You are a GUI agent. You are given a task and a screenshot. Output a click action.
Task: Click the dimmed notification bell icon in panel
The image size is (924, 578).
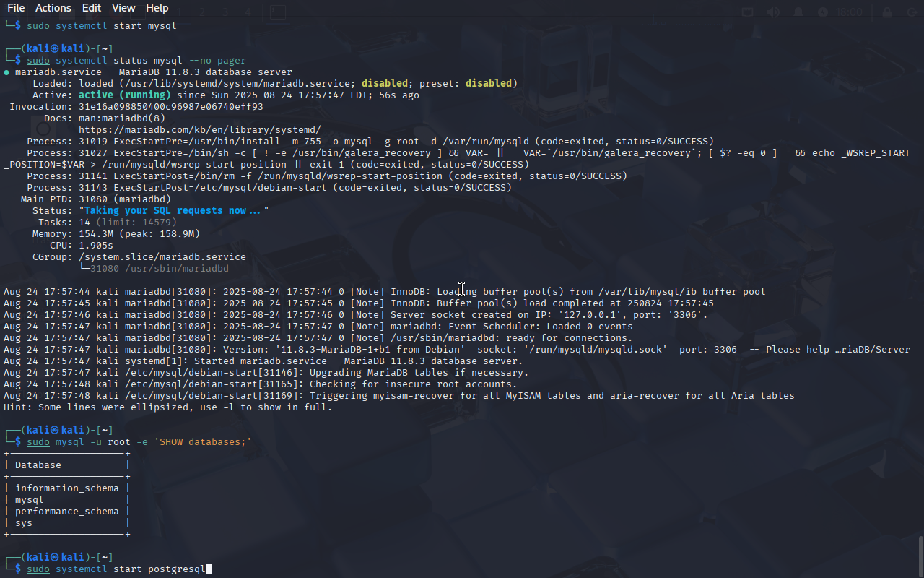tap(798, 12)
